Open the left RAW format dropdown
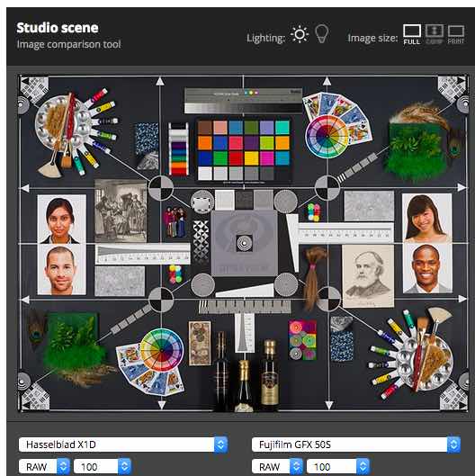Viewport: 475px width, 476px height. (44, 467)
